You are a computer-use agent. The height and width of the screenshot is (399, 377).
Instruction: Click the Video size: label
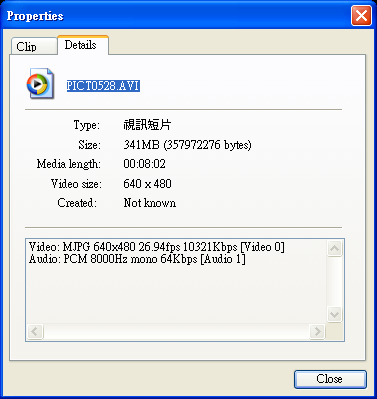[76, 184]
